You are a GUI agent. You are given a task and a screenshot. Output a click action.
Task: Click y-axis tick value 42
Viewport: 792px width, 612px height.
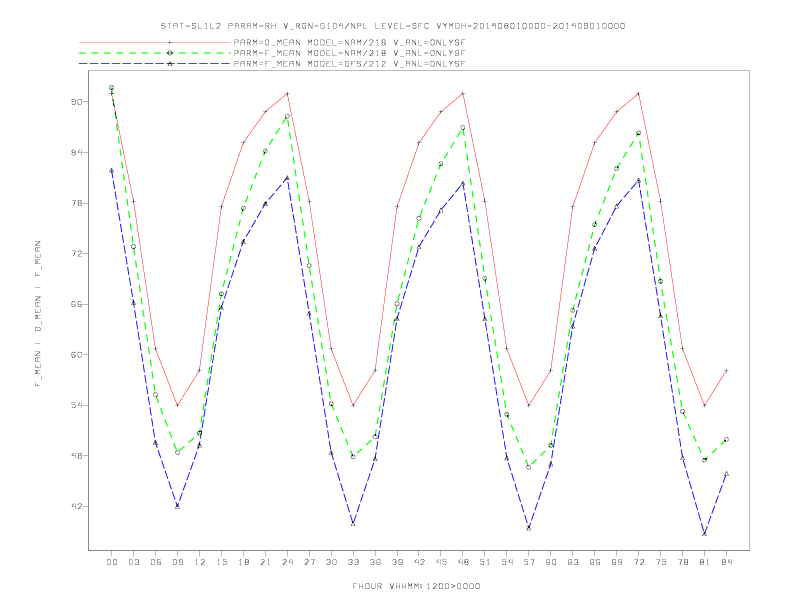click(76, 506)
